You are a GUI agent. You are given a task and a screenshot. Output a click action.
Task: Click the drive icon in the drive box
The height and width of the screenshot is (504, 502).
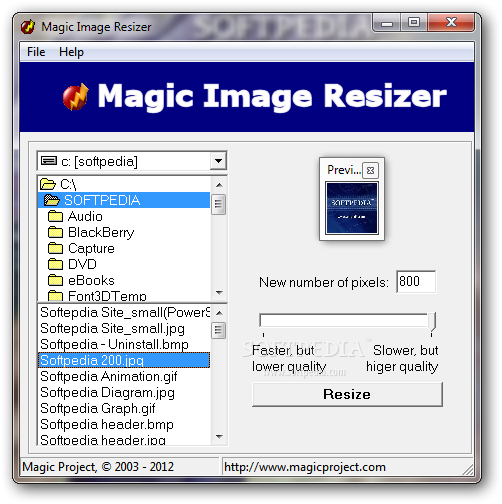[49, 161]
